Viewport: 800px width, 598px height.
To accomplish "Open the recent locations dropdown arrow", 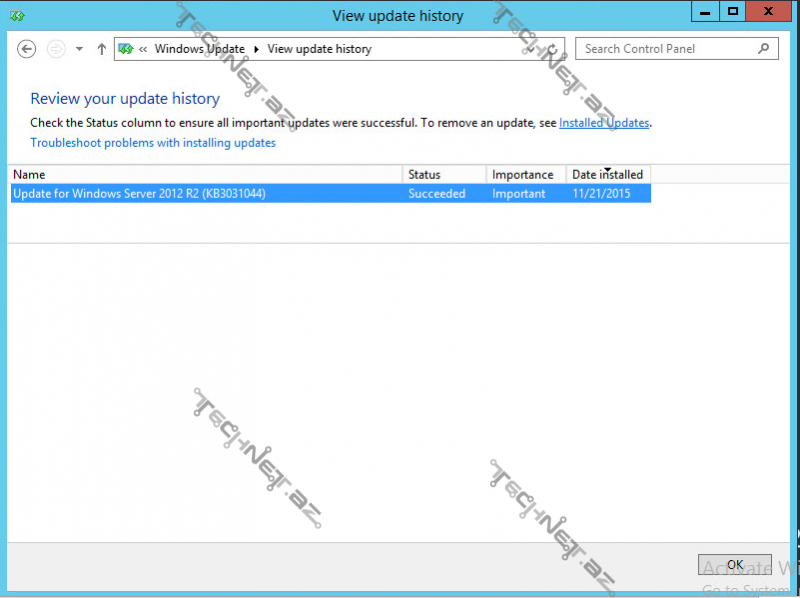I will tap(79, 49).
